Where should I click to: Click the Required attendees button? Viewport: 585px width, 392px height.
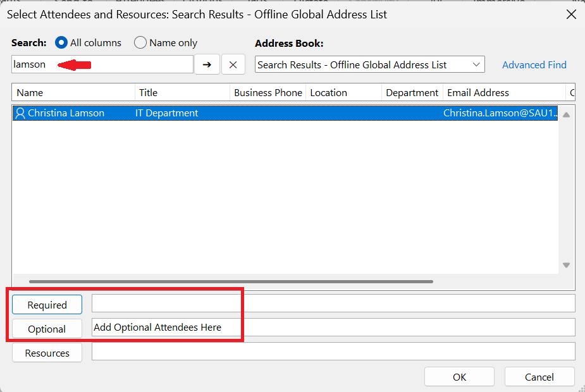pyautogui.click(x=47, y=305)
